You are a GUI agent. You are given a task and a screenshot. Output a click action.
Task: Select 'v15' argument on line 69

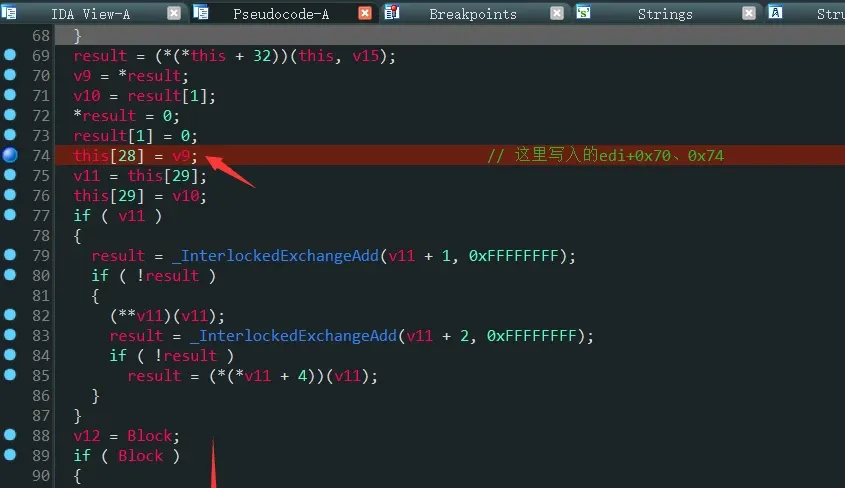365,55
